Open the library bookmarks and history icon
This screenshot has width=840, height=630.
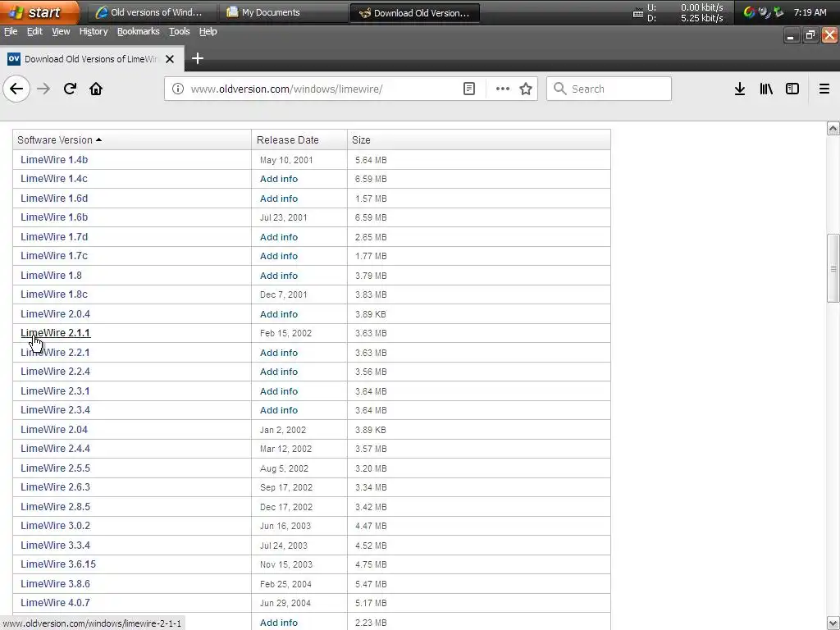[x=766, y=89]
